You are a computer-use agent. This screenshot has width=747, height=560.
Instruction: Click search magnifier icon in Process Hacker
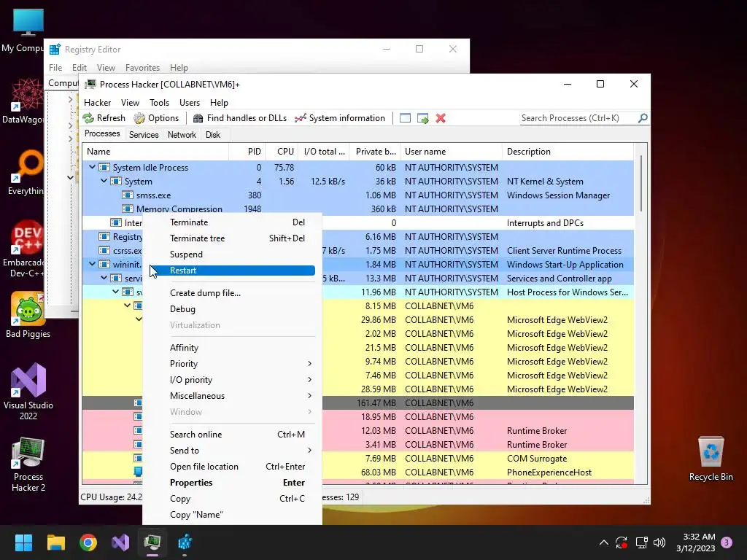[643, 117]
